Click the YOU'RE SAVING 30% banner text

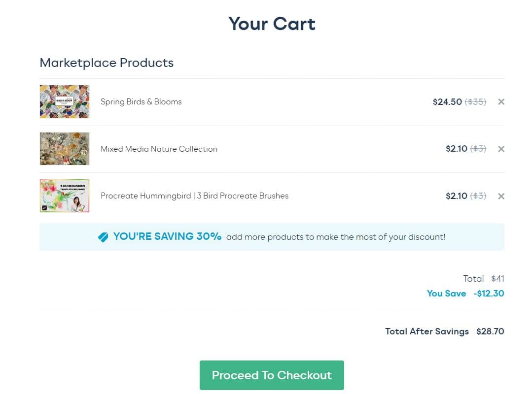[167, 236]
